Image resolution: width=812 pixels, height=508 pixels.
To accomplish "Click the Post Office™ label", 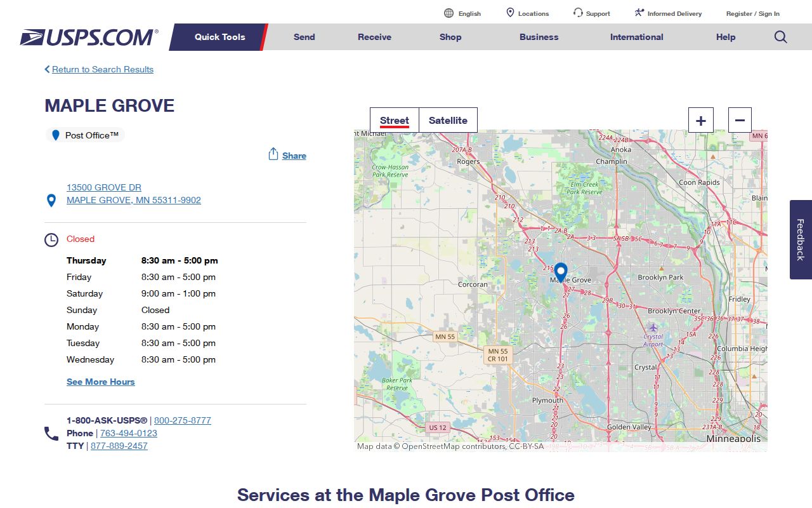I will tap(92, 135).
